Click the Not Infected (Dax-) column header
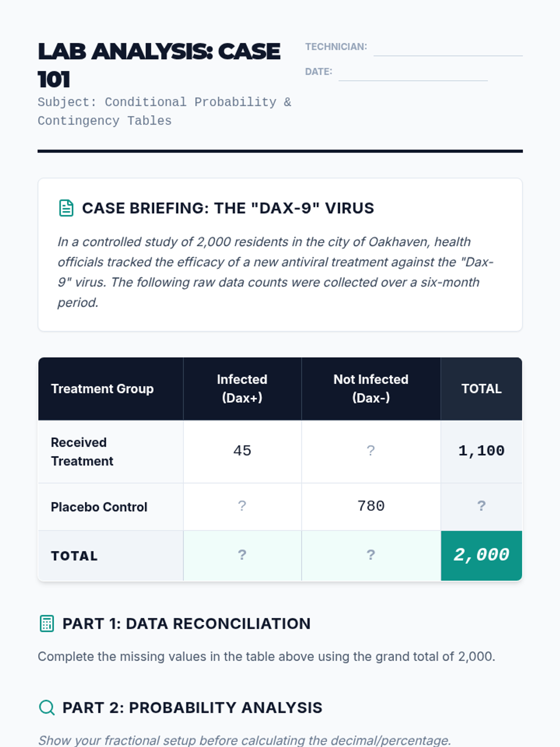 point(371,388)
